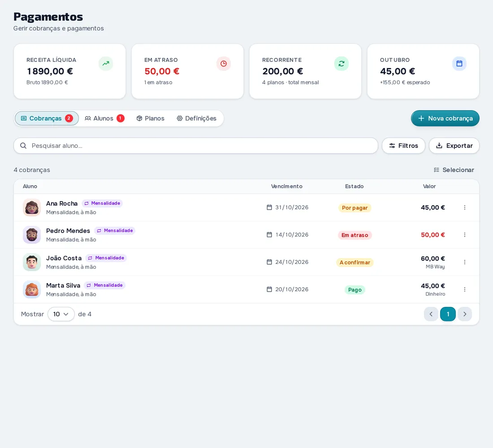Open the options menu for Pedro Mendes
The image size is (493, 448).
pos(465,235)
